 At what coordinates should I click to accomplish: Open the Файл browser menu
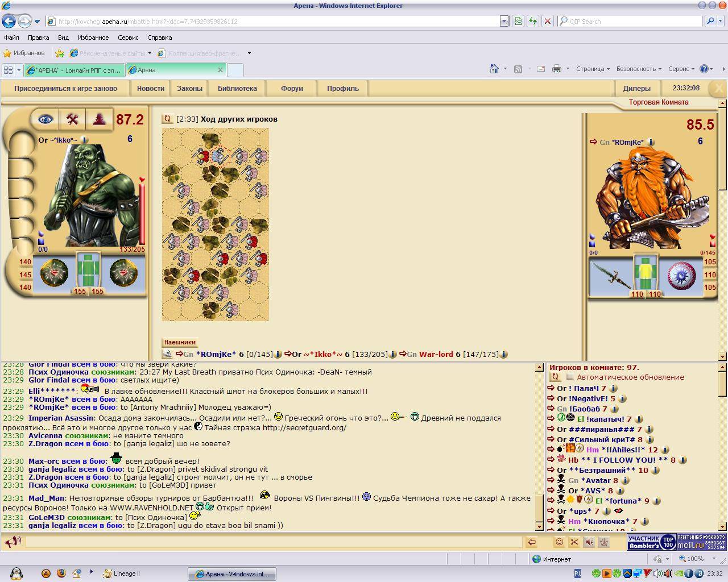11,38
